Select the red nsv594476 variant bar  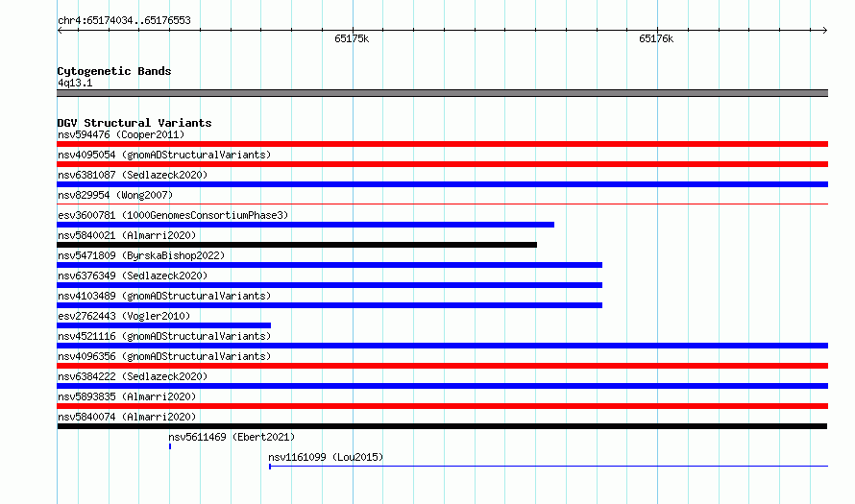(x=442, y=144)
